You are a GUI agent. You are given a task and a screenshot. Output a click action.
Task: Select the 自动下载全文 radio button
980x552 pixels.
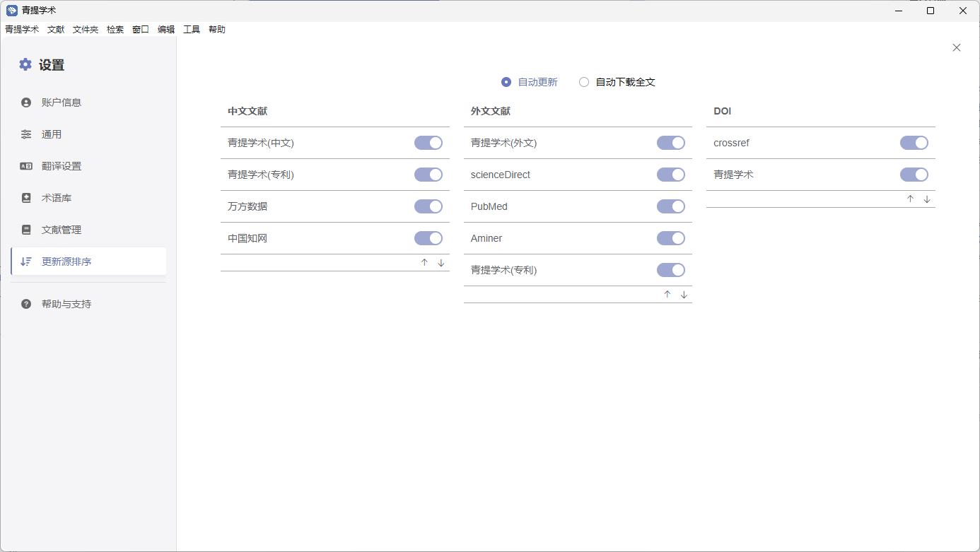[x=584, y=82]
